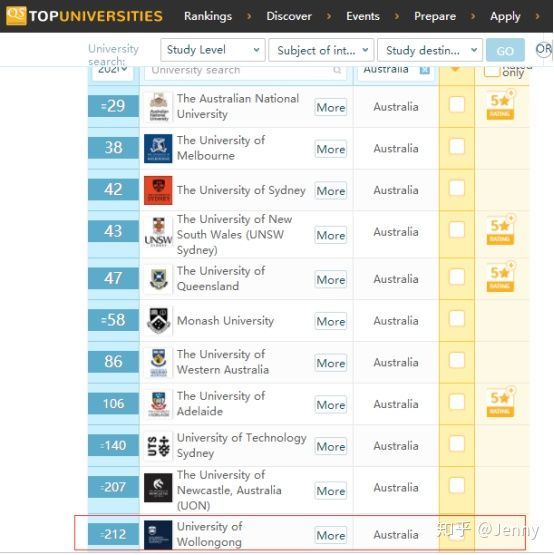Open the UTS logo icon
554x555 pixels.
pyautogui.click(x=158, y=446)
